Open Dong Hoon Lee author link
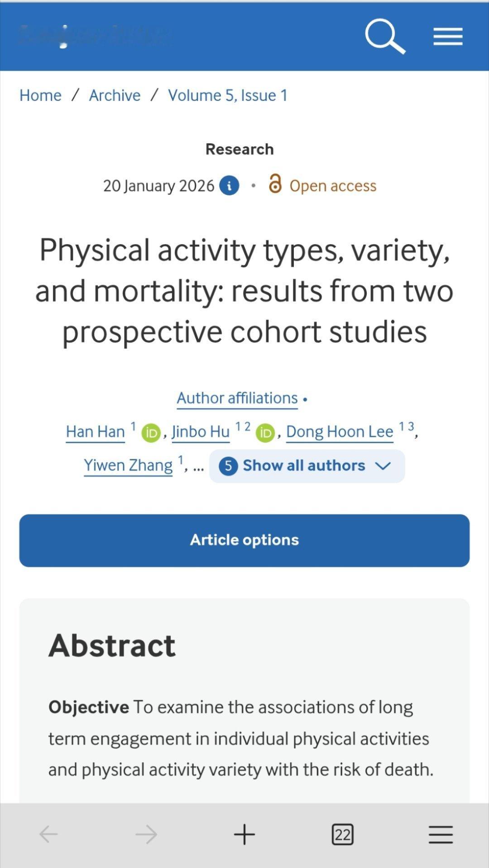489x868 pixels. point(340,432)
